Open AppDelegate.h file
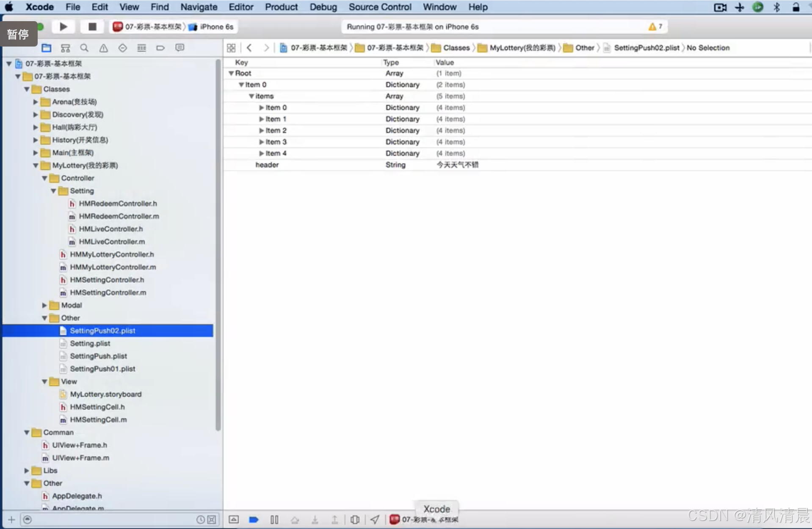The width and height of the screenshot is (812, 529). 77,496
